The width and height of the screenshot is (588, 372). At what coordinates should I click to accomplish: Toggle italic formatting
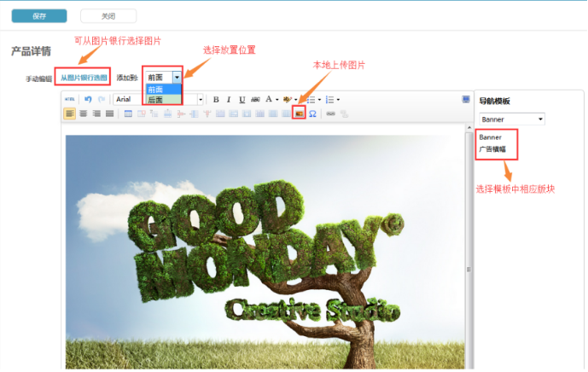pos(229,99)
